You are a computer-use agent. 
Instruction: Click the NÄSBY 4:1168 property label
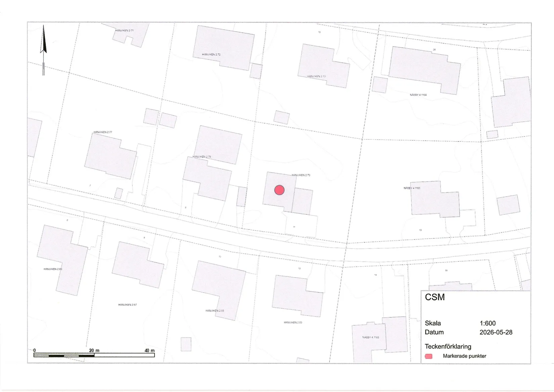tap(371, 337)
